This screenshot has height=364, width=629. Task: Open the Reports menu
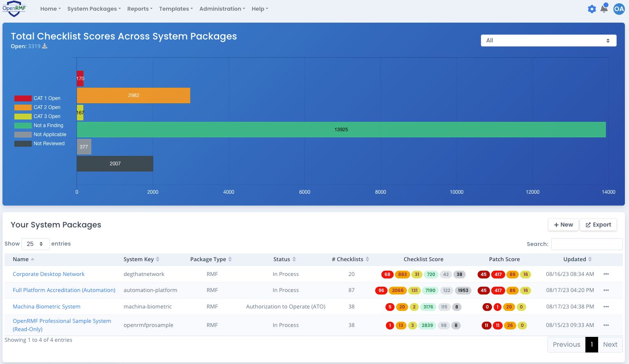(x=139, y=9)
